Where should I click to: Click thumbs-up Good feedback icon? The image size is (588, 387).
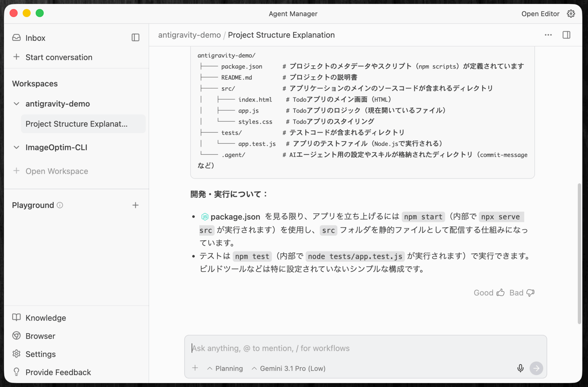click(x=500, y=293)
